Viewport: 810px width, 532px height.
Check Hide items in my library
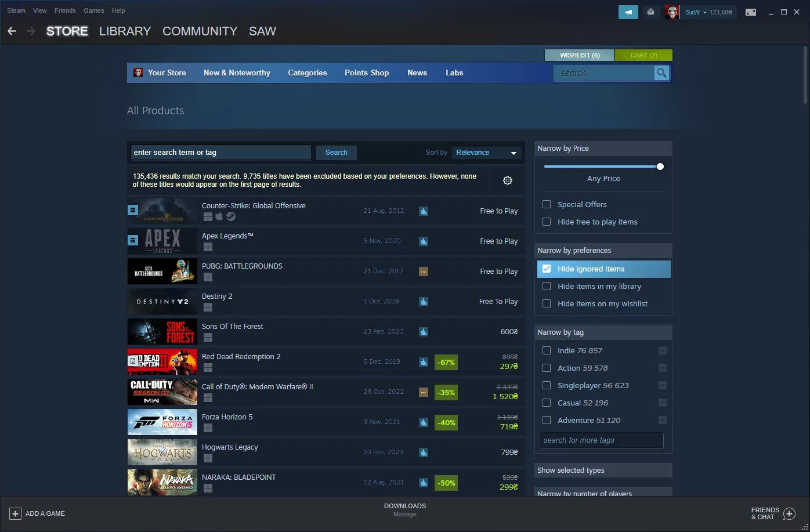[x=547, y=286]
